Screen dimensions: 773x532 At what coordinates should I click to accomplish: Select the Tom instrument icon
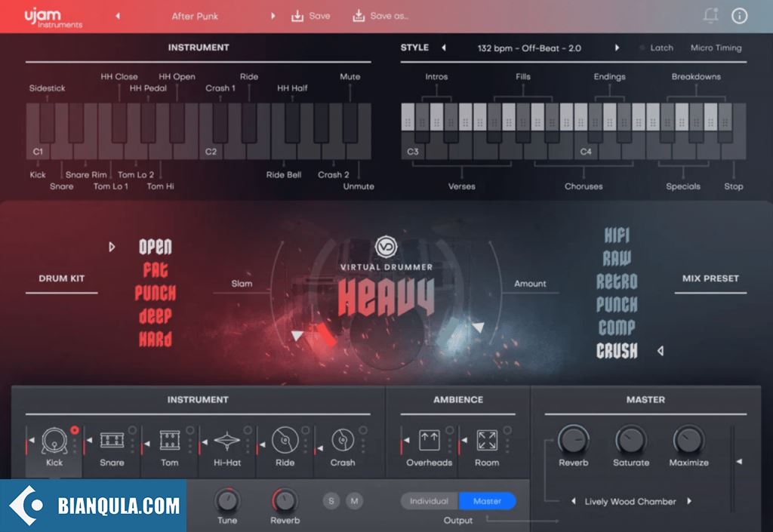tap(170, 440)
